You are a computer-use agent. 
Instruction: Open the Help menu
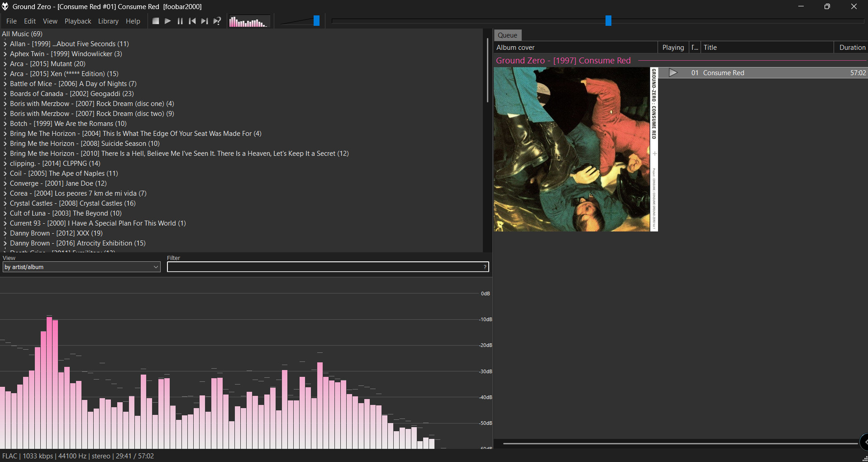tap(133, 21)
